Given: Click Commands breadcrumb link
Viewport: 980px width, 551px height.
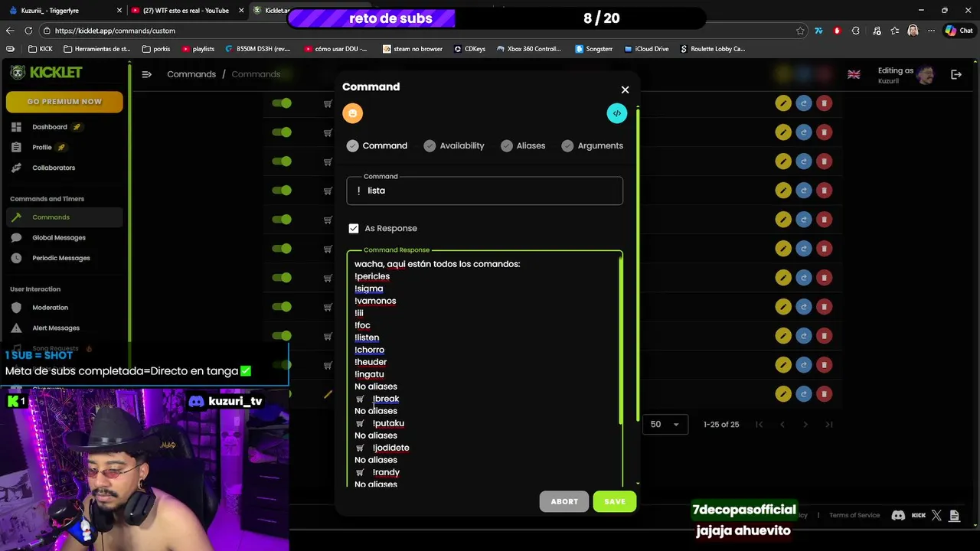Looking at the screenshot, I should pyautogui.click(x=191, y=74).
